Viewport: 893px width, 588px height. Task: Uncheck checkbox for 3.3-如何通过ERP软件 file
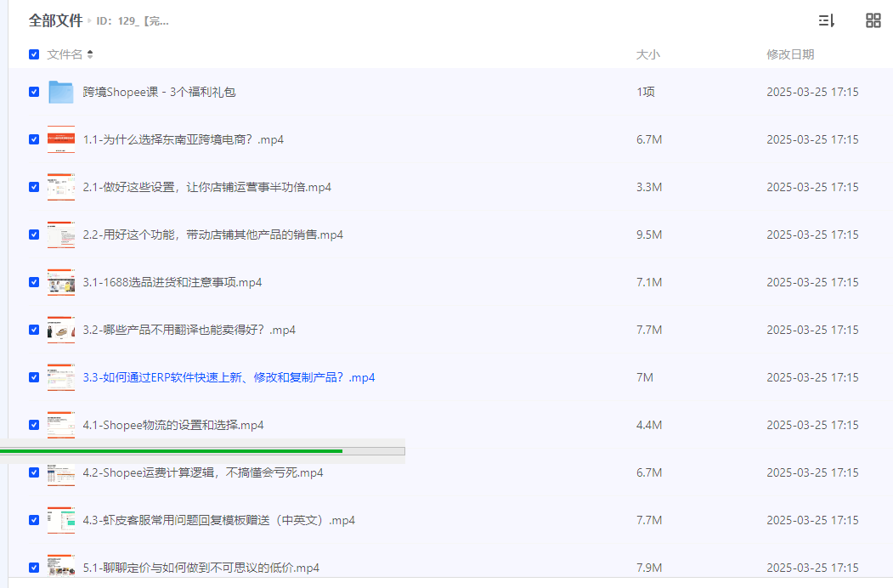coord(34,377)
